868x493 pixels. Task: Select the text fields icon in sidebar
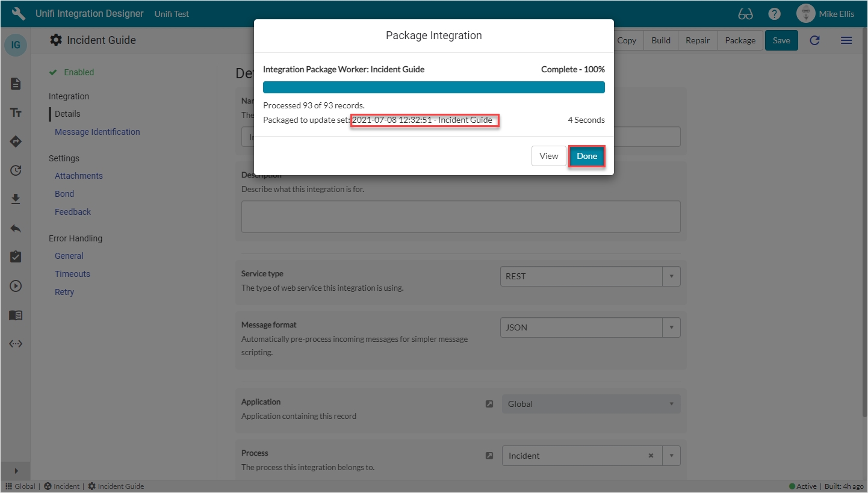tap(16, 113)
